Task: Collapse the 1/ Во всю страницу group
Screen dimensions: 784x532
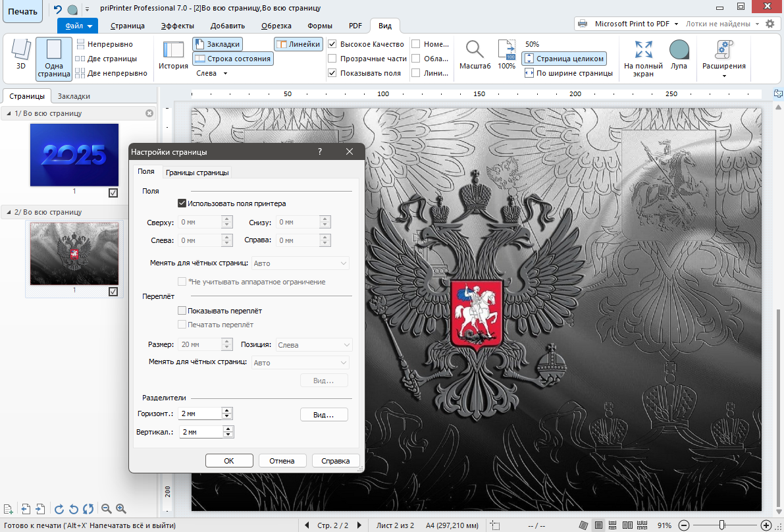Action: pos(9,113)
